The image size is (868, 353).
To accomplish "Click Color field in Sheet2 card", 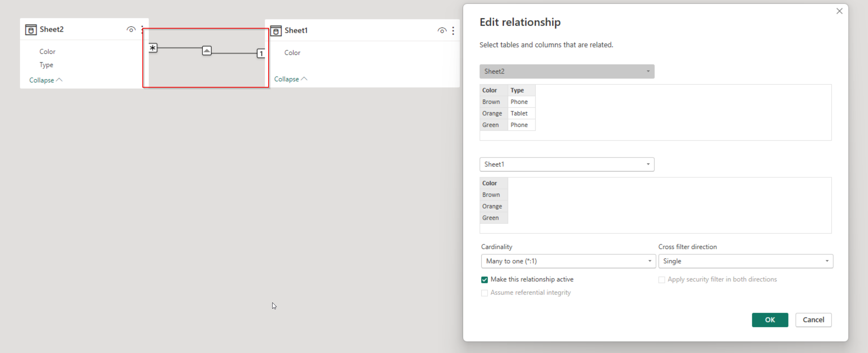I will click(x=47, y=52).
